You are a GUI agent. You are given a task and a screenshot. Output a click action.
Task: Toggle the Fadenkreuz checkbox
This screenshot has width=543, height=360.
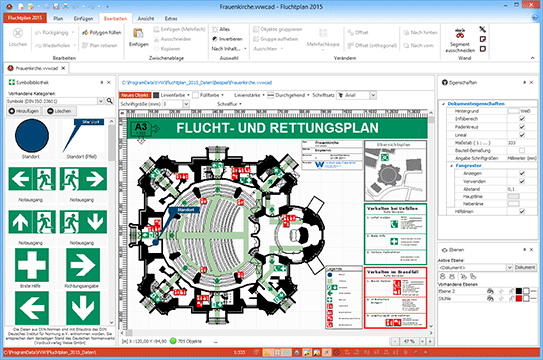522,127
